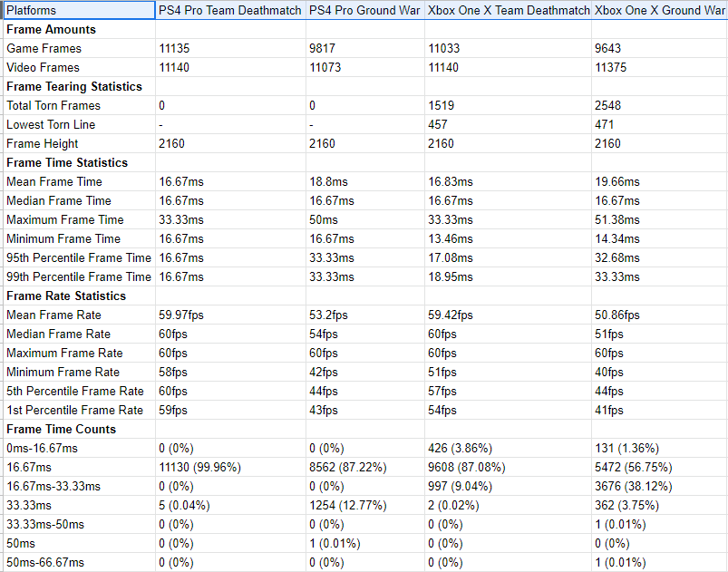The width and height of the screenshot is (728, 572).
Task: Click the Median Frame Time label
Action: [x=59, y=200]
